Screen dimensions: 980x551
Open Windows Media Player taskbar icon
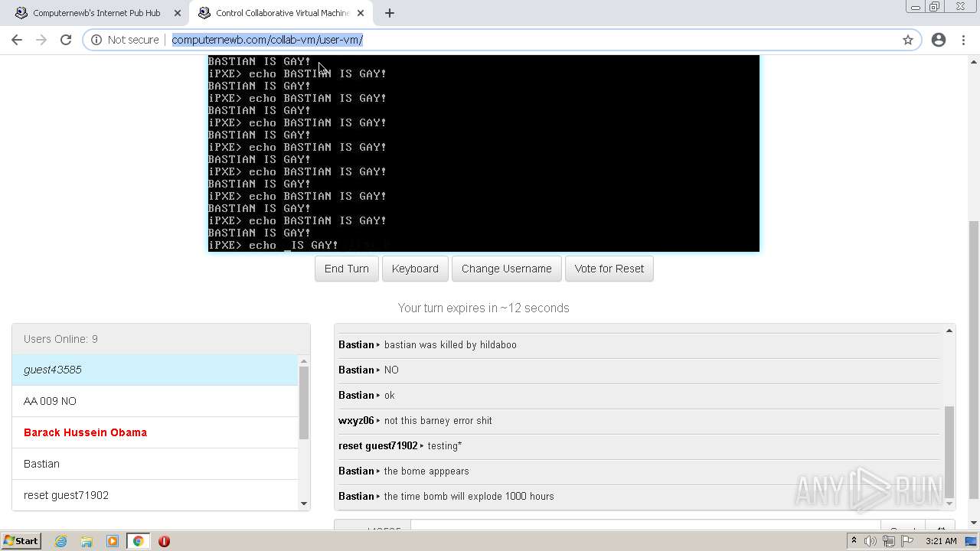click(113, 541)
